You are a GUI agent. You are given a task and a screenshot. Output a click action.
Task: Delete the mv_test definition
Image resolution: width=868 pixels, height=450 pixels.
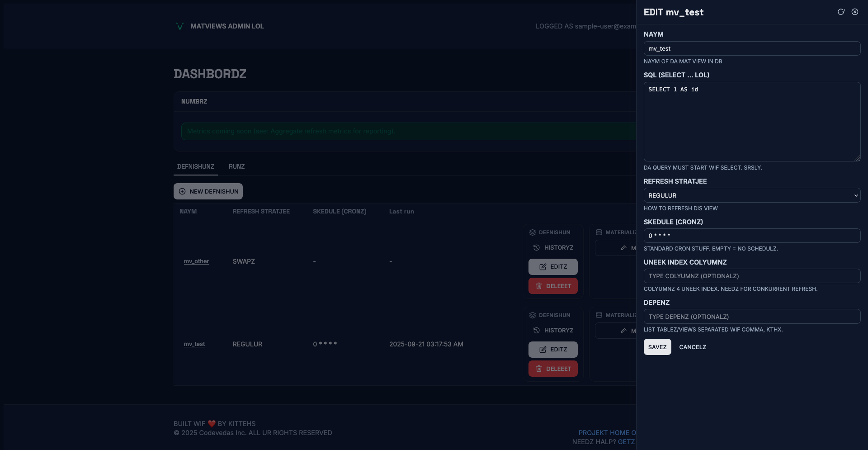553,369
